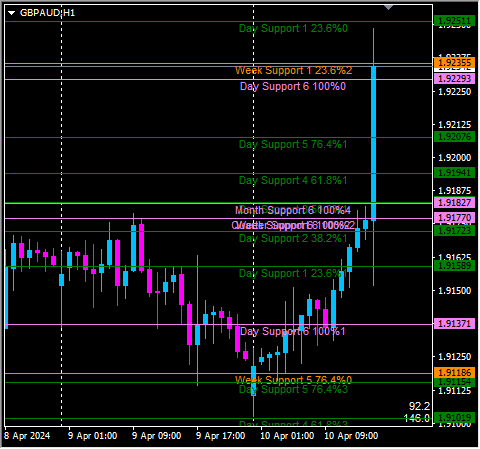The width and height of the screenshot is (480, 449).
Task: Open the triangle menu beside GBPAUD,H1
Action: point(12,13)
